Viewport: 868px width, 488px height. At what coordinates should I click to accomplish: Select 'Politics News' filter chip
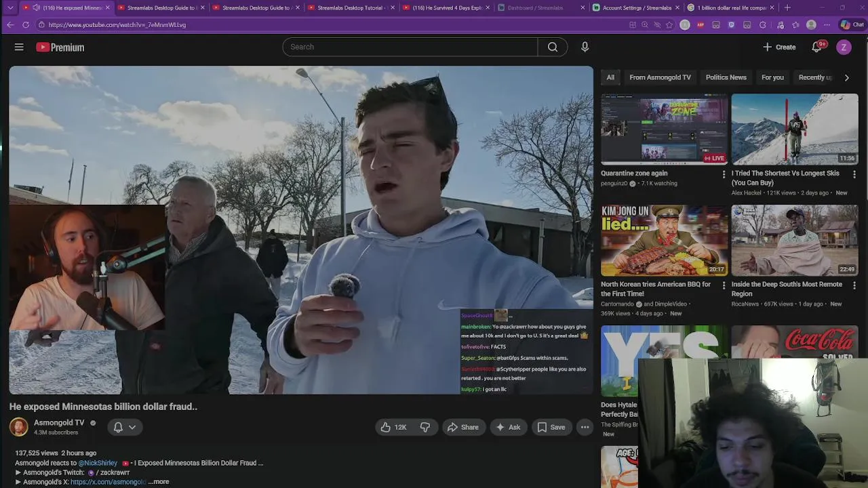point(726,77)
